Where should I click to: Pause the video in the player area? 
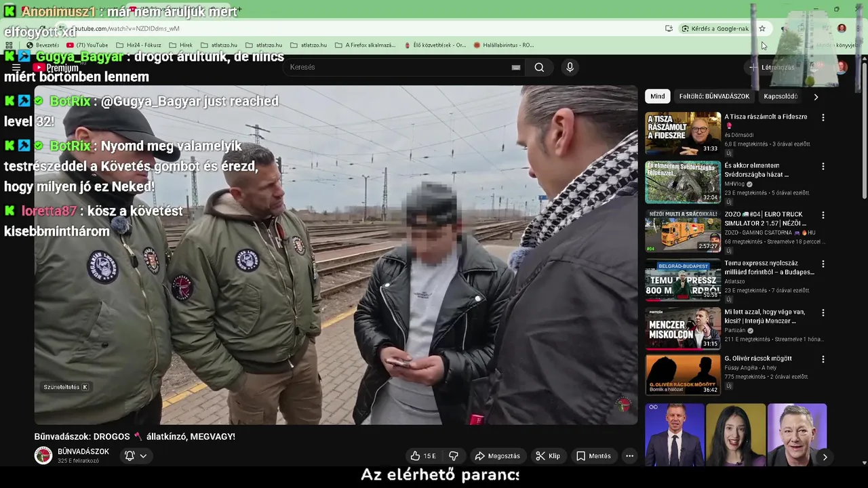click(x=336, y=255)
